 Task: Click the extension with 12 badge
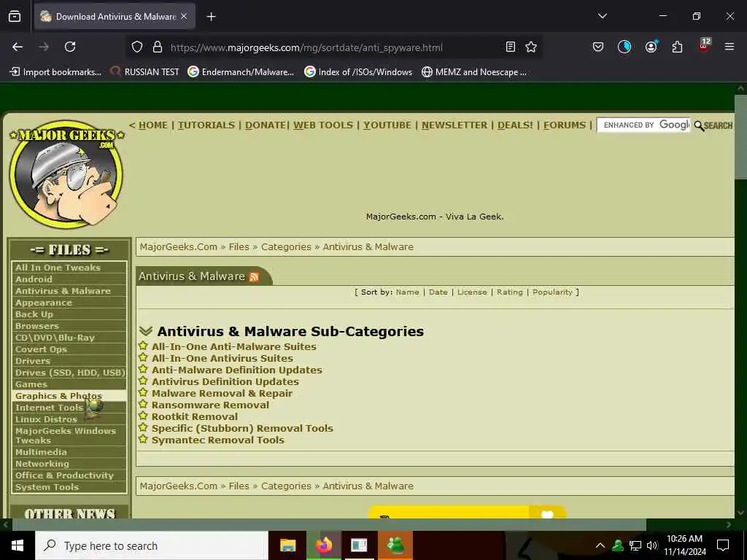point(704,45)
